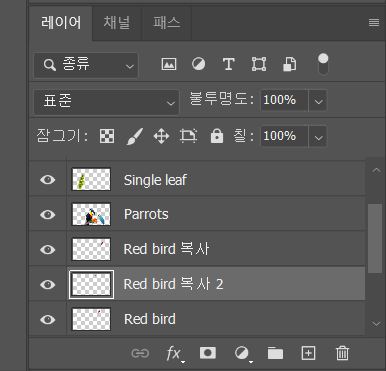This screenshot has height=371, width=386.
Task: Hide the Red bird 복사 layer
Action: tap(48, 249)
